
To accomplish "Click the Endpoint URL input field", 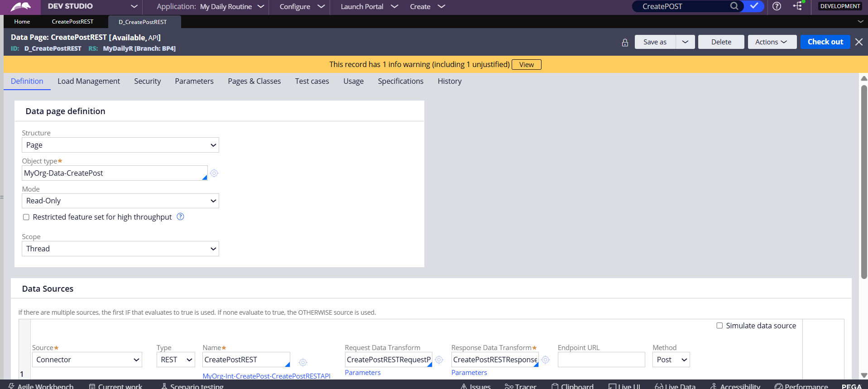I will [x=601, y=360].
